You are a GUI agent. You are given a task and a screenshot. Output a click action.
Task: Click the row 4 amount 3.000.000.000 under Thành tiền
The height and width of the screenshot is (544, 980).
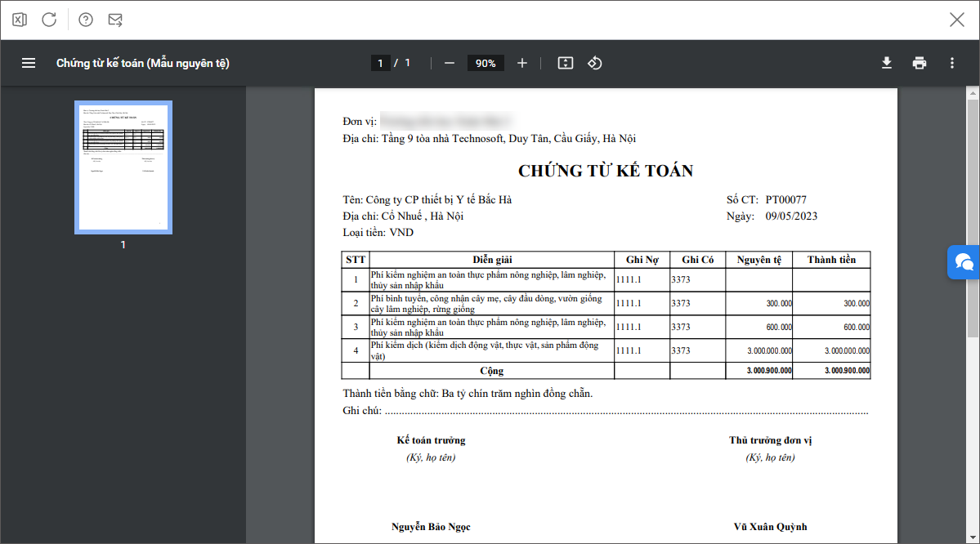pos(847,351)
